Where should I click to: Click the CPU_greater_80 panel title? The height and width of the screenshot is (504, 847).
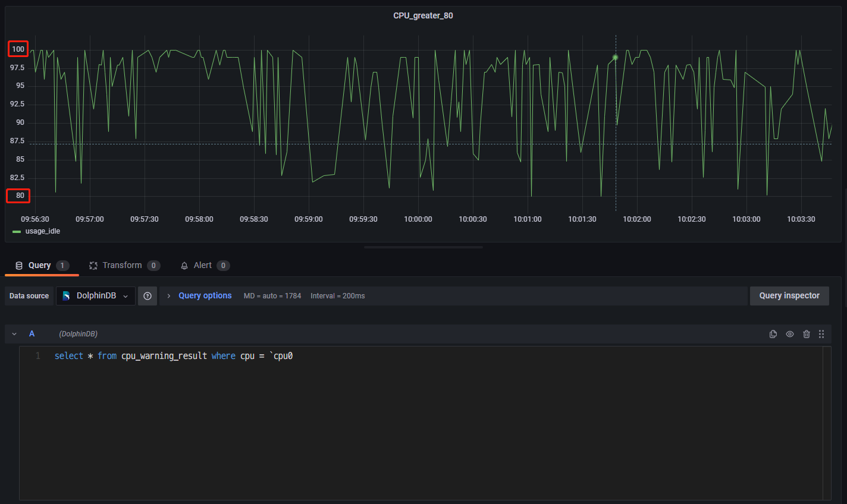pos(423,15)
